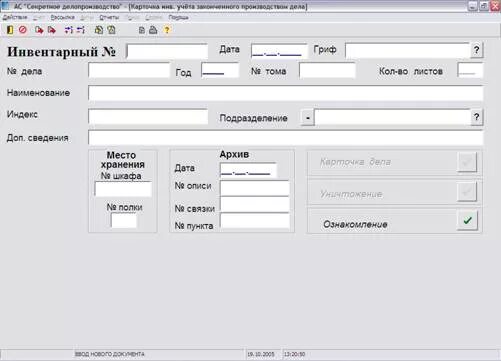Viewport: 501px width, 361px height.
Task: Click the exit door icon in toolbar
Action: pos(10,30)
